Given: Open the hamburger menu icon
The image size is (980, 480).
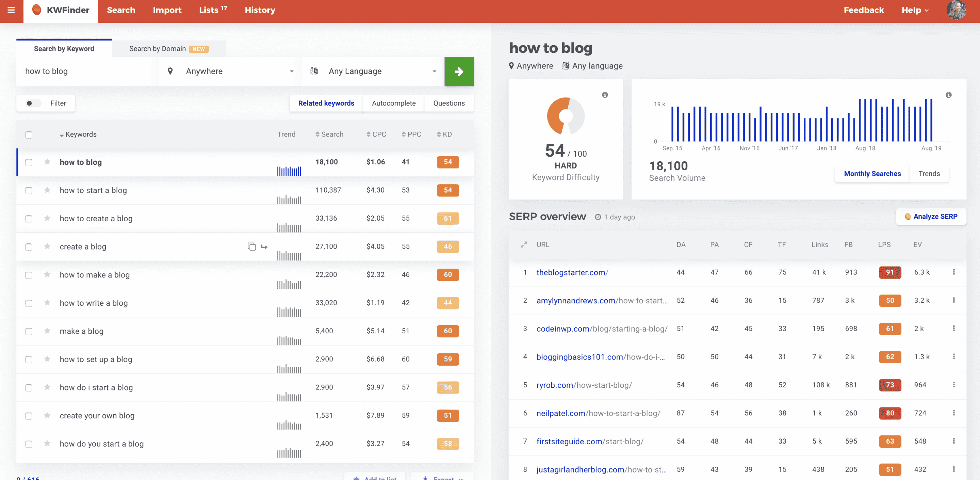Looking at the screenshot, I should tap(11, 10).
